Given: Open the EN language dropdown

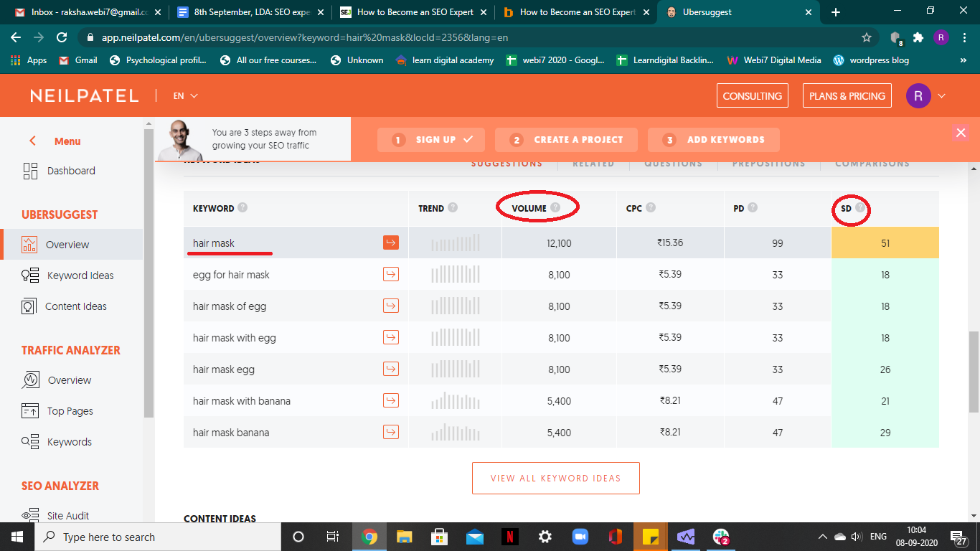Looking at the screenshot, I should coord(185,95).
